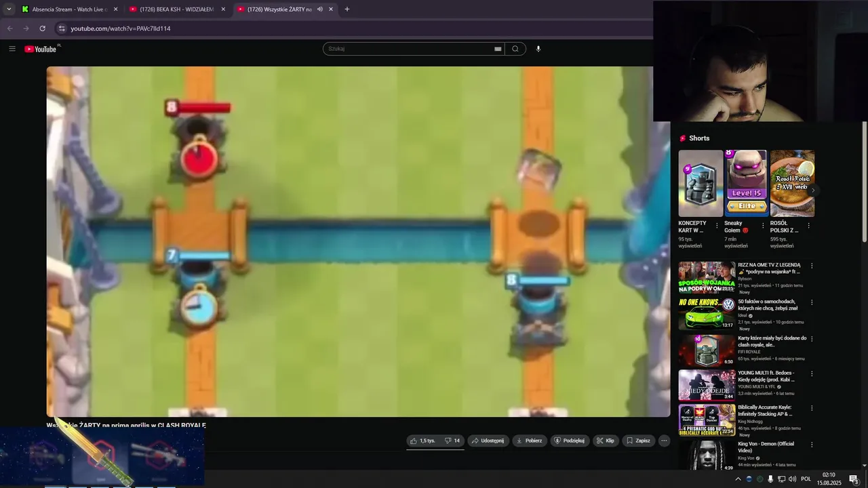Open options for Karty które miały video

(812, 339)
